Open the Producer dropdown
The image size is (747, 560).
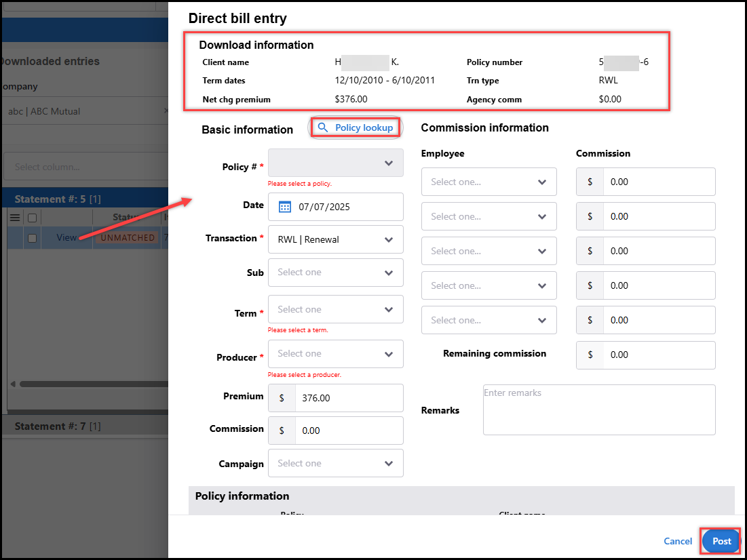pyautogui.click(x=336, y=354)
